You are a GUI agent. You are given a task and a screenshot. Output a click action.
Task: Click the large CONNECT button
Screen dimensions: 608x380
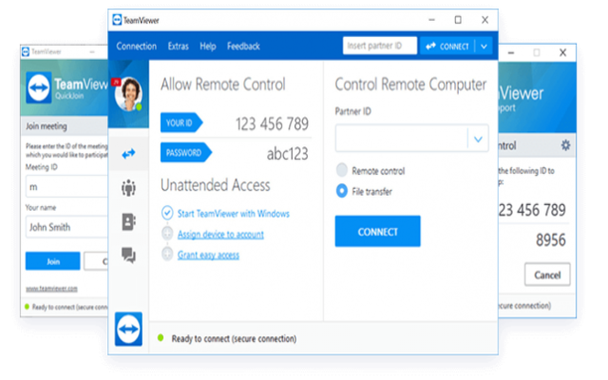click(378, 231)
